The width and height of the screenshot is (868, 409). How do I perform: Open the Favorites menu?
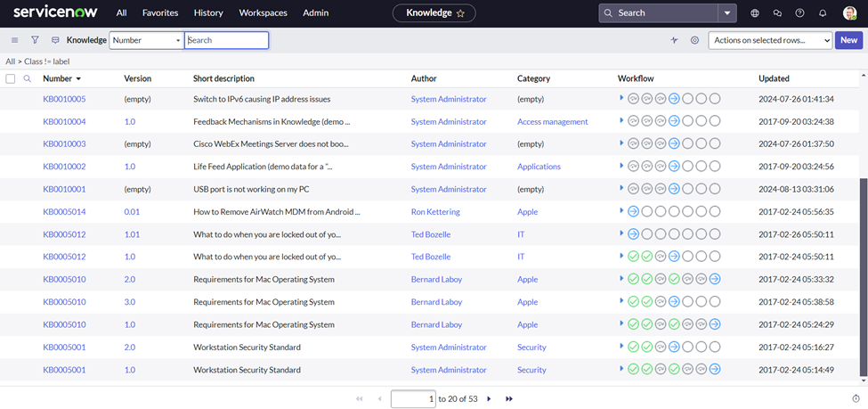tap(160, 13)
